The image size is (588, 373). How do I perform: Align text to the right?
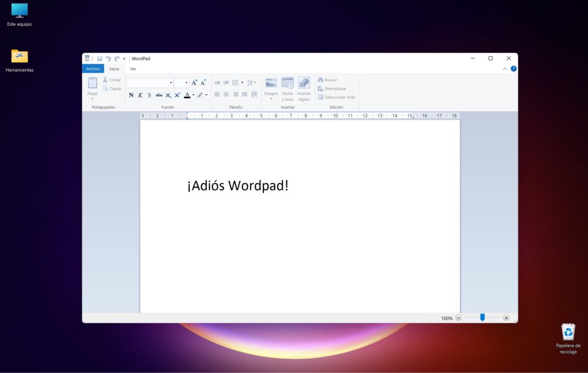click(236, 94)
